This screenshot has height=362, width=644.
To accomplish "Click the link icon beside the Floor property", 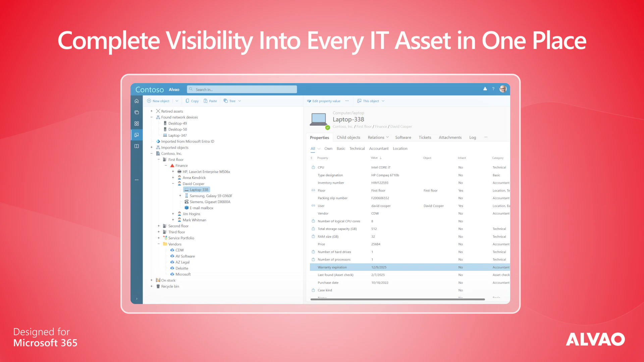I will (313, 190).
